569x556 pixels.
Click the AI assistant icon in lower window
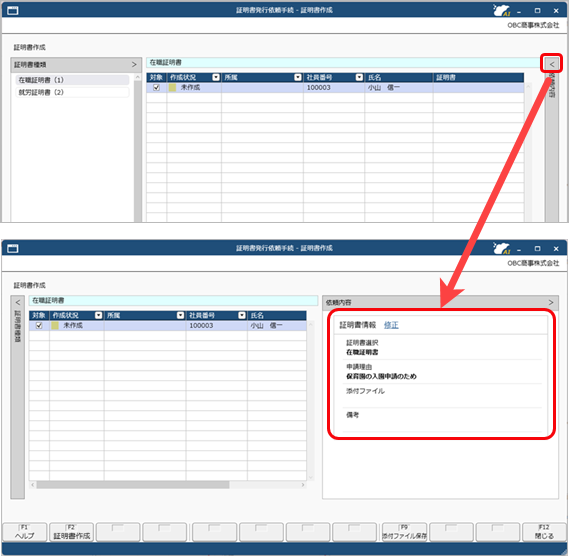coord(502,248)
